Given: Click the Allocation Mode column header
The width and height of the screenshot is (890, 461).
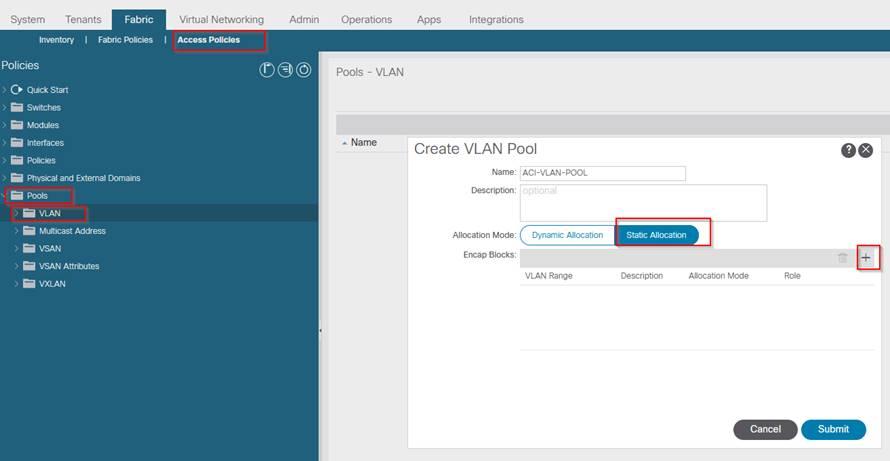Looking at the screenshot, I should tap(719, 276).
